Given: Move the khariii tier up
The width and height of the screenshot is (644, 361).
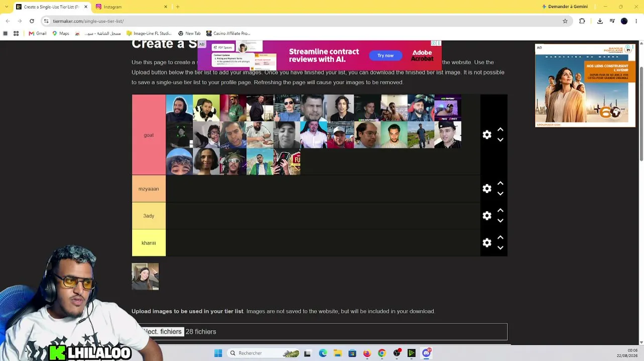Looking at the screenshot, I should coord(500,238).
